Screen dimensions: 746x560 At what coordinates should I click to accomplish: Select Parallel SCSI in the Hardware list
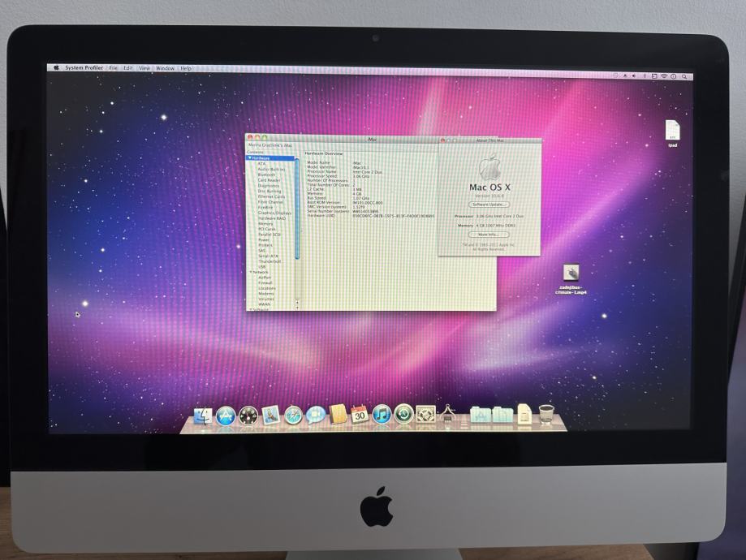pyautogui.click(x=270, y=235)
